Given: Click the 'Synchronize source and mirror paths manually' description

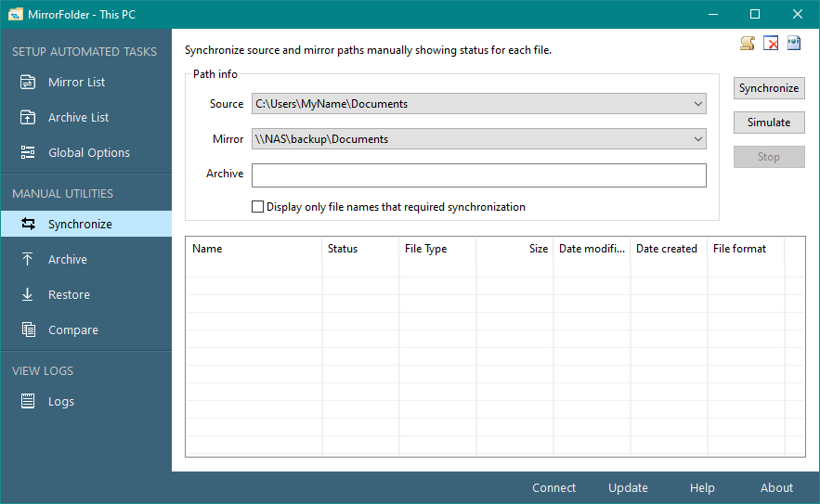Looking at the screenshot, I should pyautogui.click(x=368, y=50).
